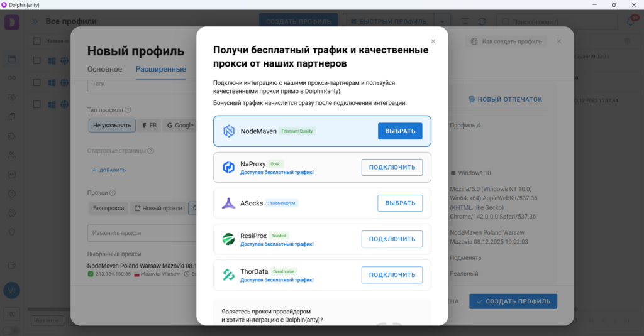Viewport: 644px width, 336px height.
Task: Generate НОВЫЙ ОТПЕЧАТОК fingerprint
Action: click(505, 99)
